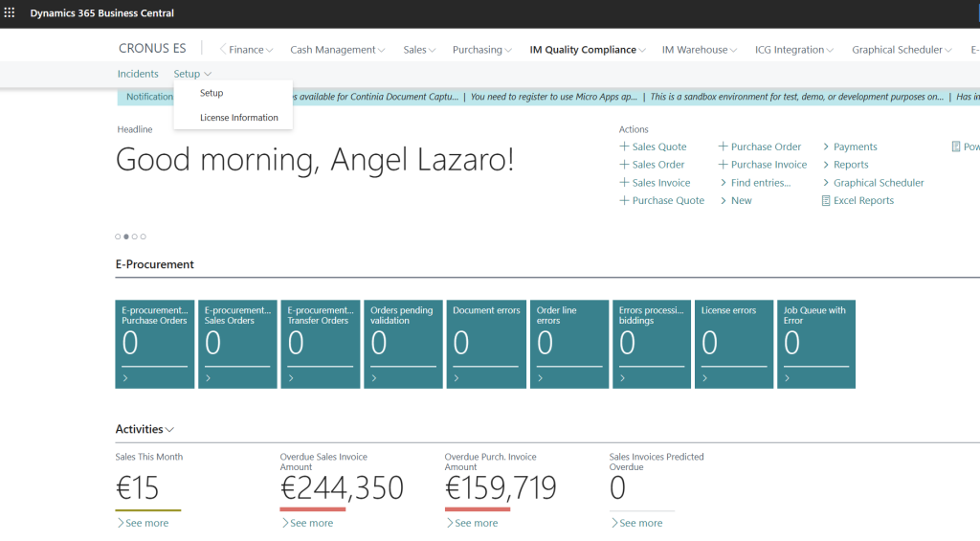980x541 pixels.
Task: Click the plus icon next to Sales Quote
Action: click(x=624, y=147)
